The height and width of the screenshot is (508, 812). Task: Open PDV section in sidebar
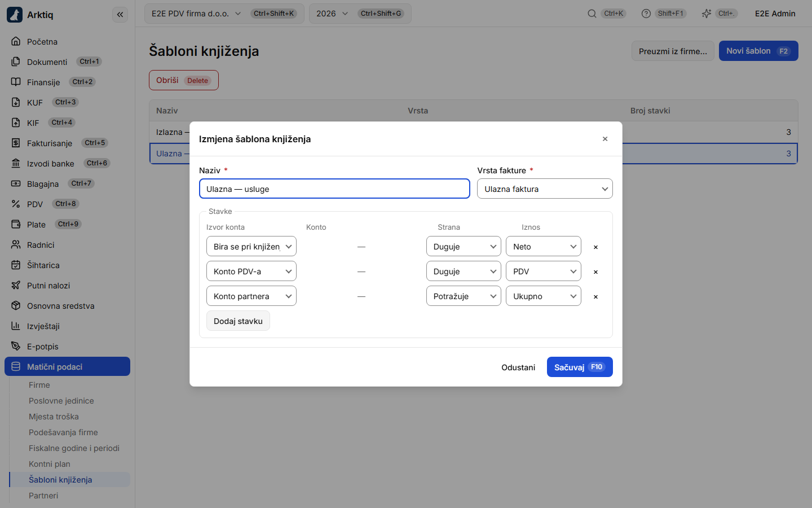[x=67, y=204]
